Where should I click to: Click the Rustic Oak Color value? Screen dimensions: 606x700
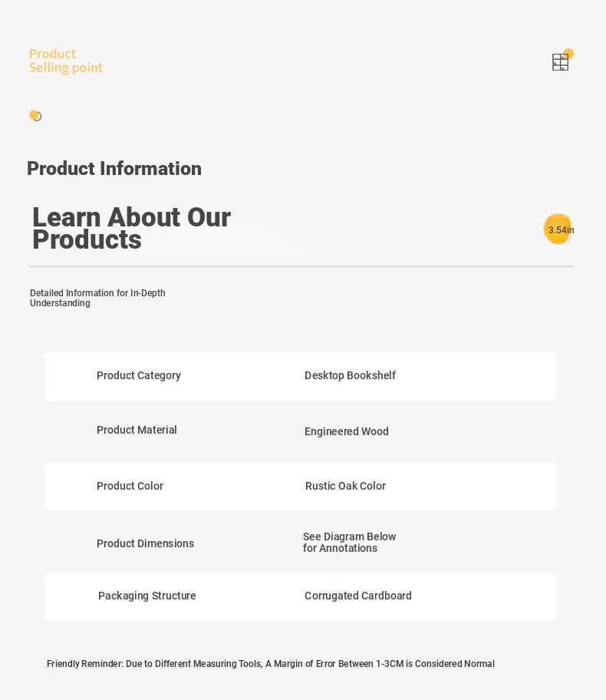coord(345,486)
